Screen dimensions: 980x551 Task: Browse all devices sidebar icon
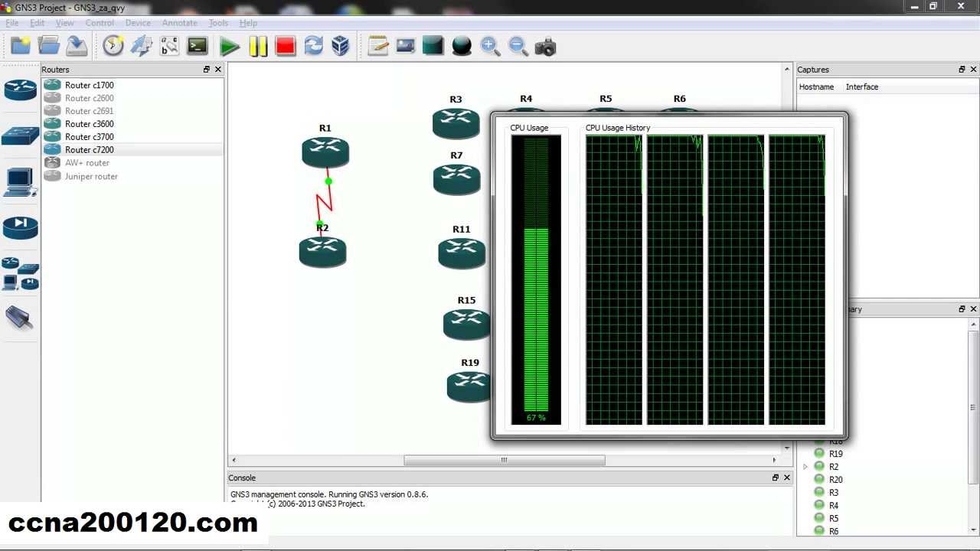click(21, 273)
